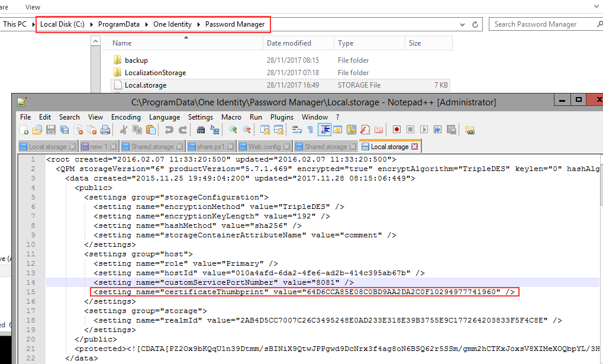
Task: Open the Document Map panel icon
Action: 352,130
